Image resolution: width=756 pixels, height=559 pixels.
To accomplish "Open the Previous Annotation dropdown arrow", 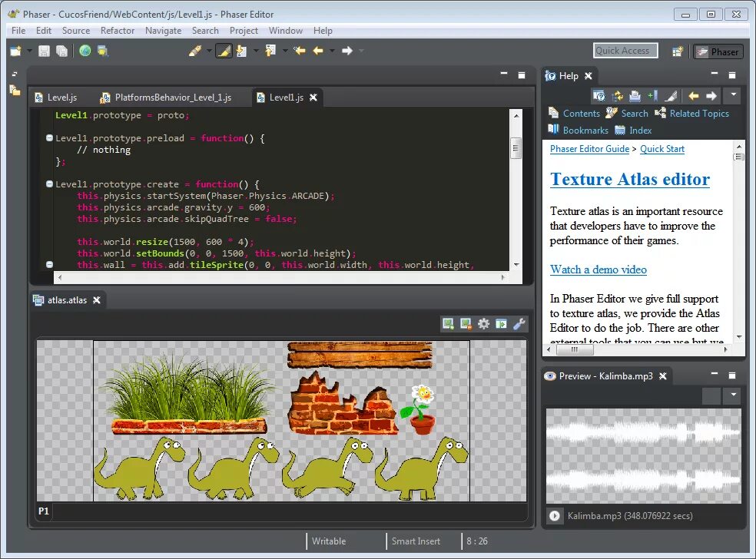I will tap(285, 51).
